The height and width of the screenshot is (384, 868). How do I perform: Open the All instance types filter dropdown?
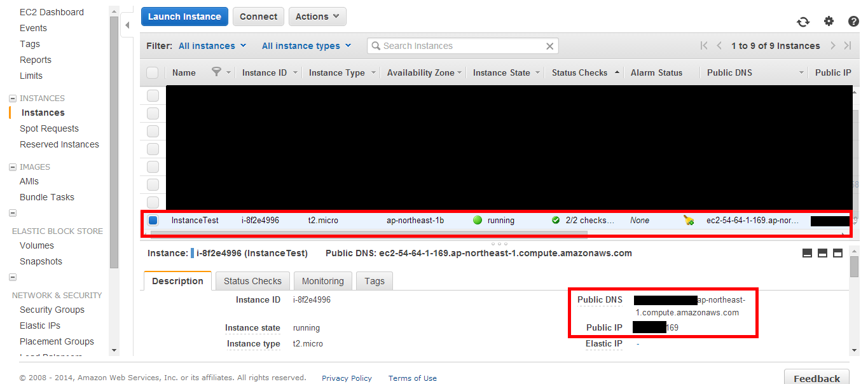[x=306, y=46]
